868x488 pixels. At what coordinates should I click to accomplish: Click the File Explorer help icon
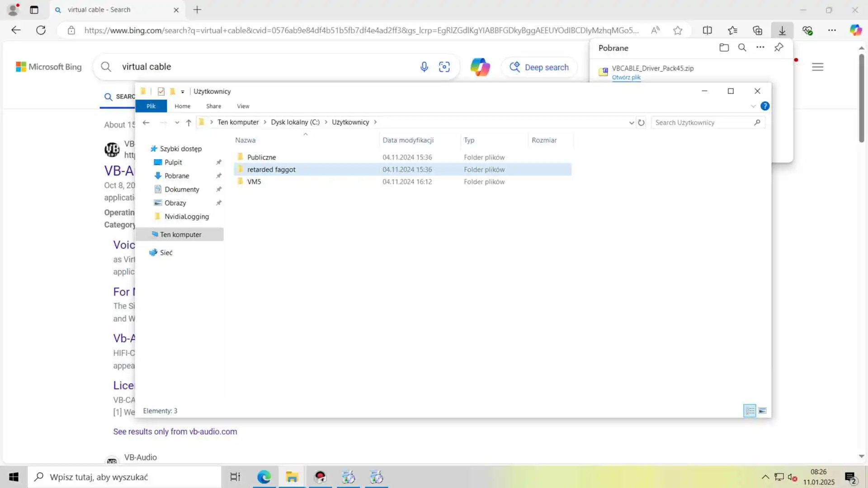pos(765,106)
